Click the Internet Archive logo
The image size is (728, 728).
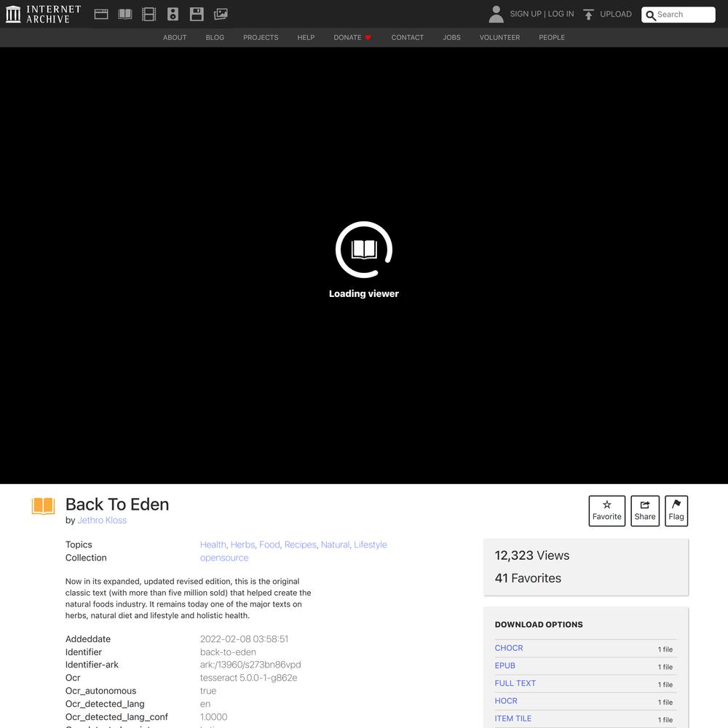pyautogui.click(x=43, y=14)
